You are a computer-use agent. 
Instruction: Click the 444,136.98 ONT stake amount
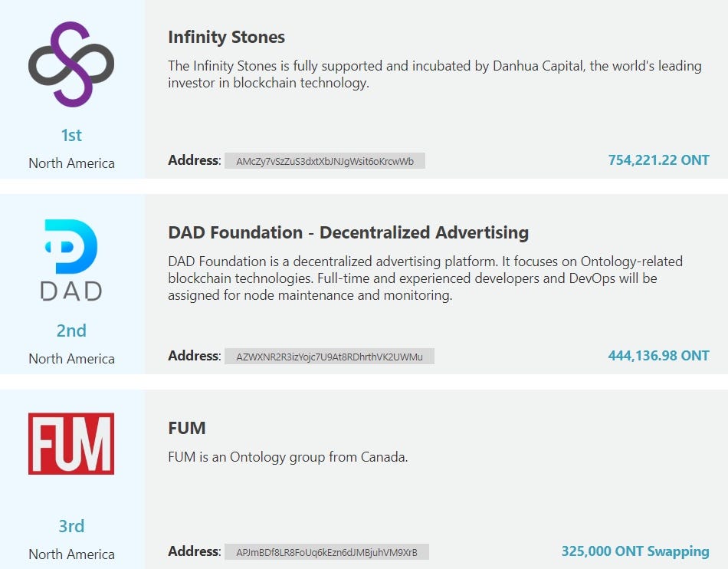(658, 356)
